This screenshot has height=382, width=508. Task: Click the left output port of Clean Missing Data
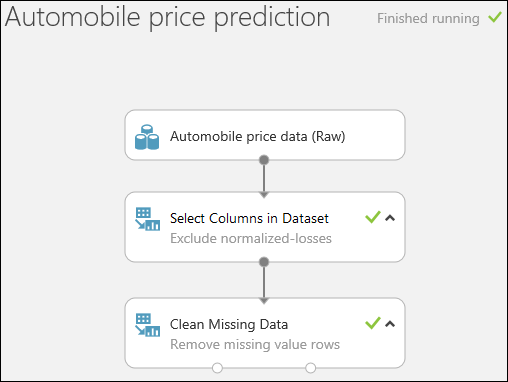217,368
